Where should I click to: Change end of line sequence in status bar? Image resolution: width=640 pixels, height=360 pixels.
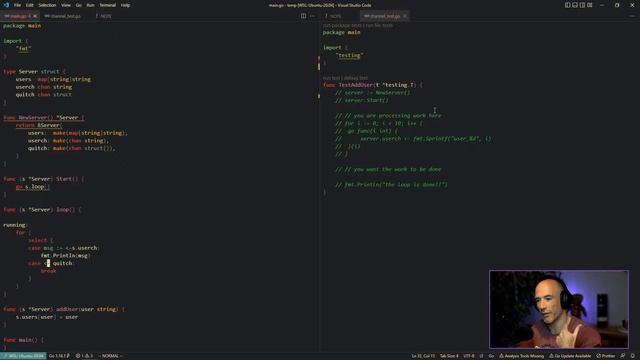(x=481, y=356)
